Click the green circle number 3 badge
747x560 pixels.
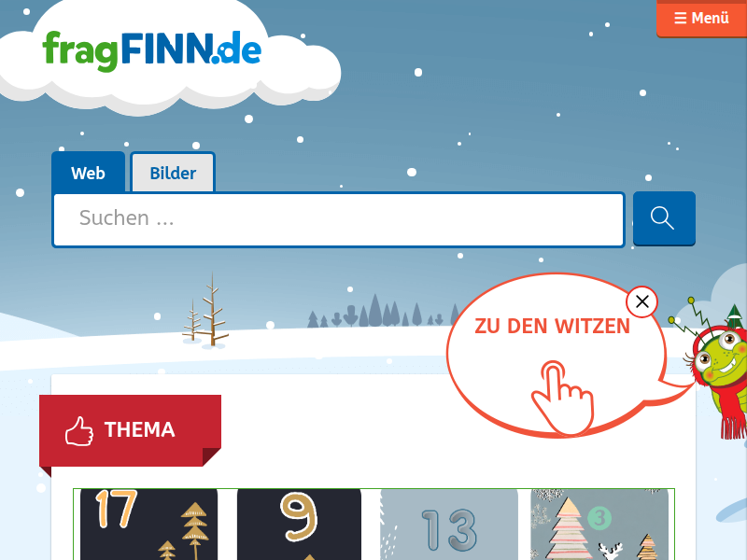tap(599, 518)
